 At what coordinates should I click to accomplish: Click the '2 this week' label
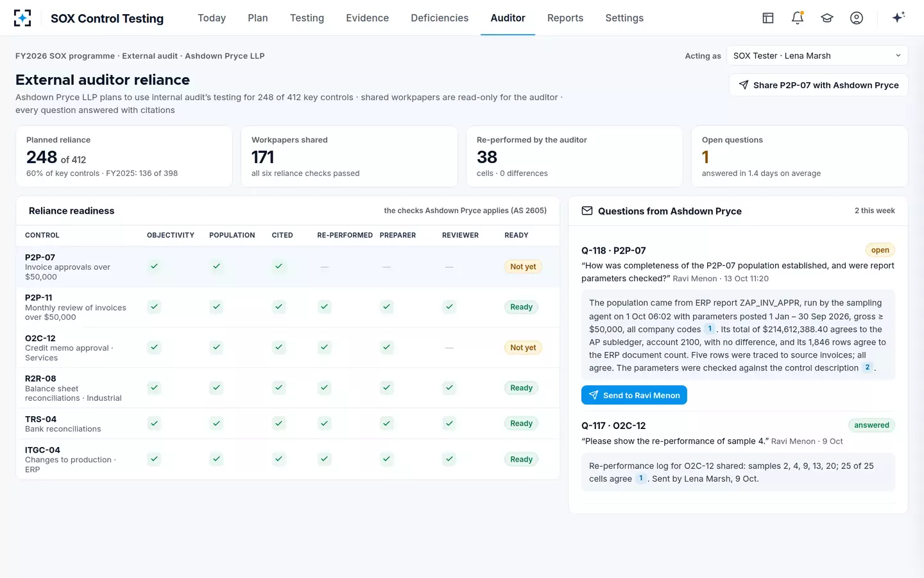point(875,211)
